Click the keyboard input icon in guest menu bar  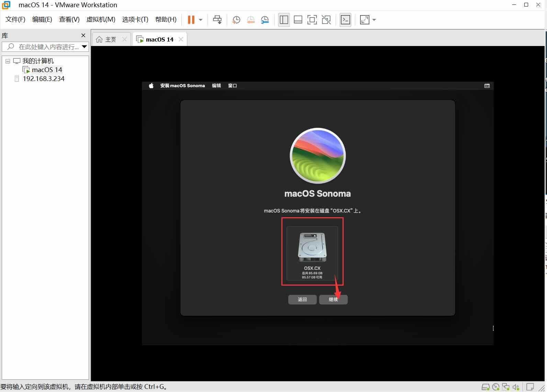487,86
